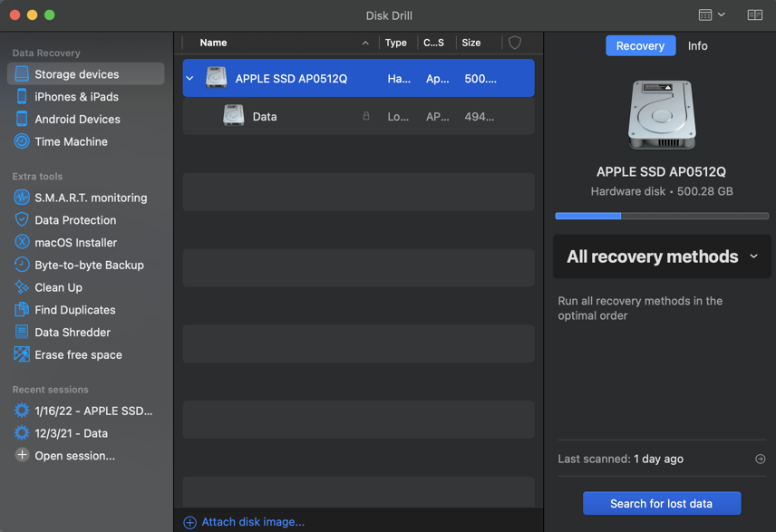Collapse the APPLE SSD AP0512Q disclosure chevron
The image size is (776, 532).
pos(190,78)
